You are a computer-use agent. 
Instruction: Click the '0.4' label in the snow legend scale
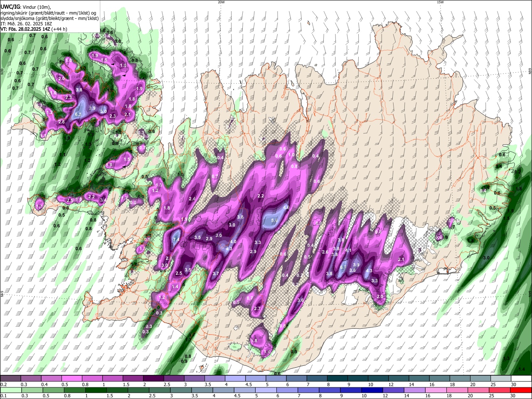[44, 384]
